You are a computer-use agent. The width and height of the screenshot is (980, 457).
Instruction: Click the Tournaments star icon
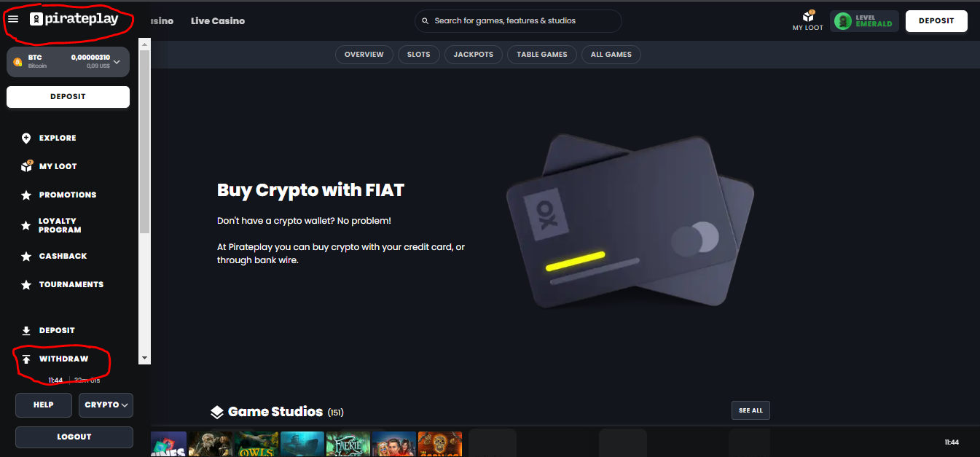pos(26,284)
